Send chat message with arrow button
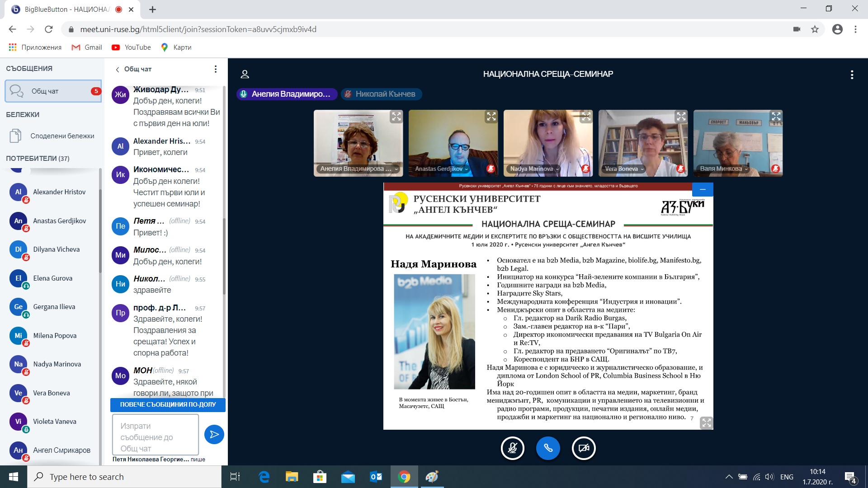The width and height of the screenshot is (868, 488). 214,434
